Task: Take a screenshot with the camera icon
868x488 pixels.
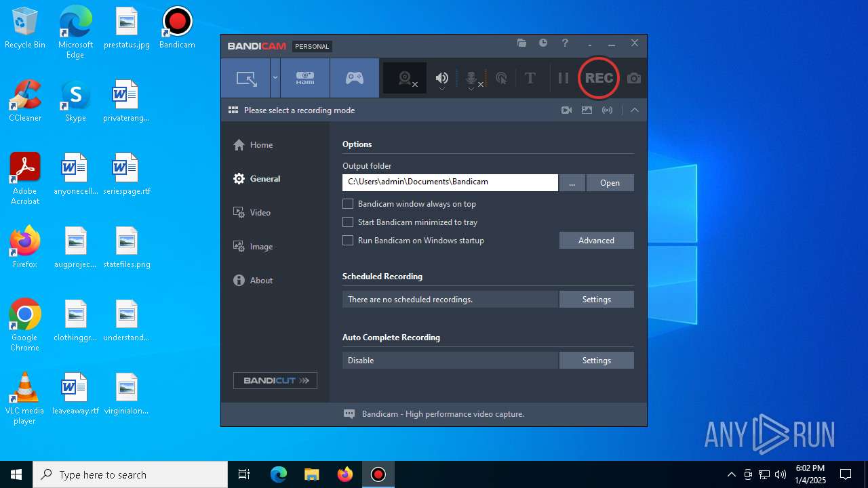Action: tap(634, 79)
